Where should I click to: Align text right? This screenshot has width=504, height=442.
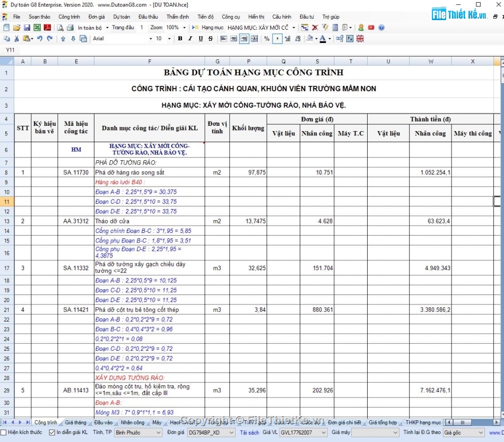tap(244, 39)
